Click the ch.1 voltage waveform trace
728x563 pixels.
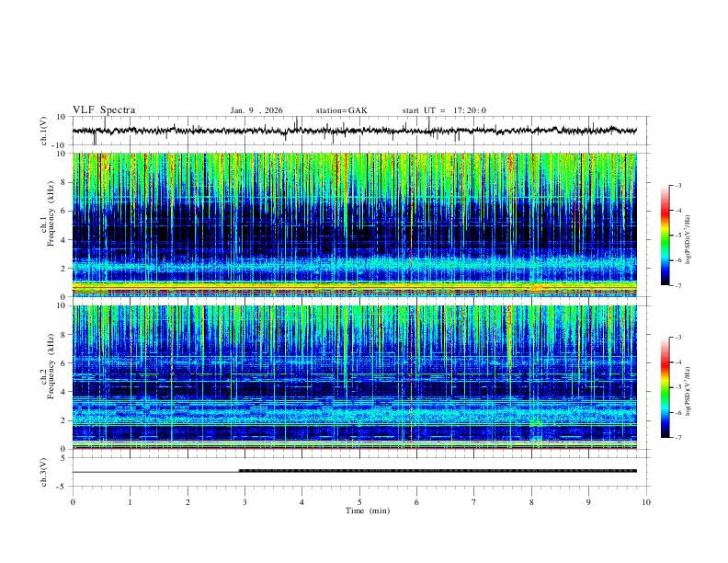tap(354, 131)
